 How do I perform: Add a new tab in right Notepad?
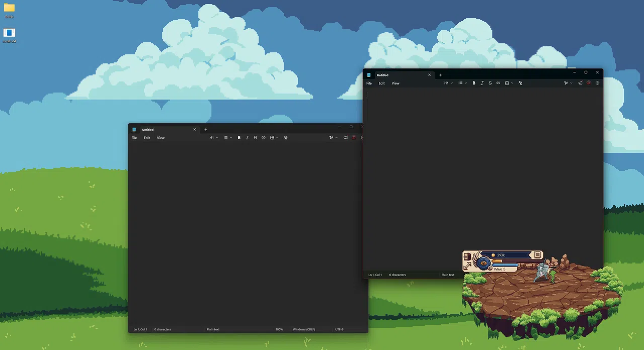tap(440, 75)
